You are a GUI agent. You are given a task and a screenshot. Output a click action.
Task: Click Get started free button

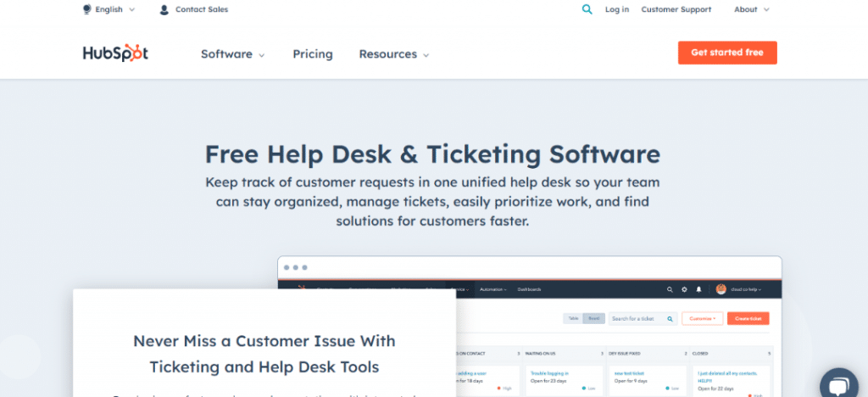click(x=727, y=53)
